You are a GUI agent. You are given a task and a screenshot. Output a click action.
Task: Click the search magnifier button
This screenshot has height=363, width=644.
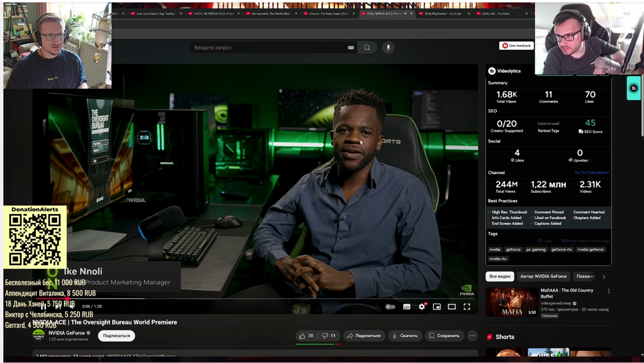pyautogui.click(x=367, y=48)
